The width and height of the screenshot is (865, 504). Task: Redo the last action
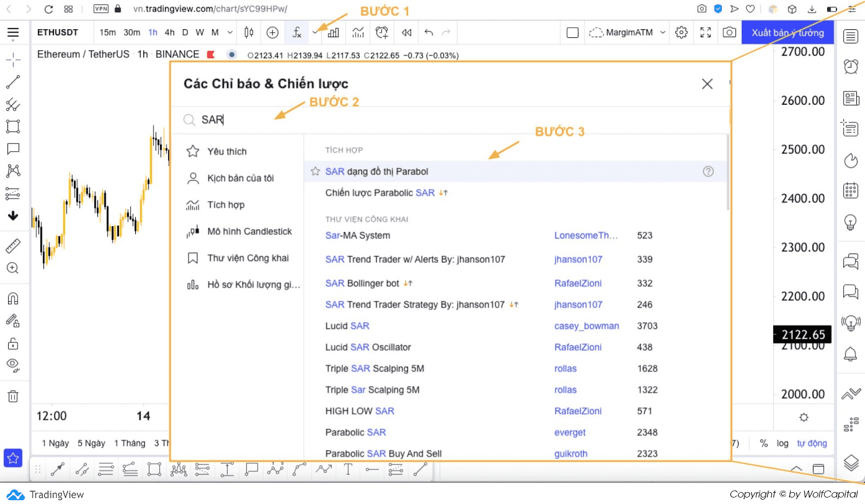446,32
